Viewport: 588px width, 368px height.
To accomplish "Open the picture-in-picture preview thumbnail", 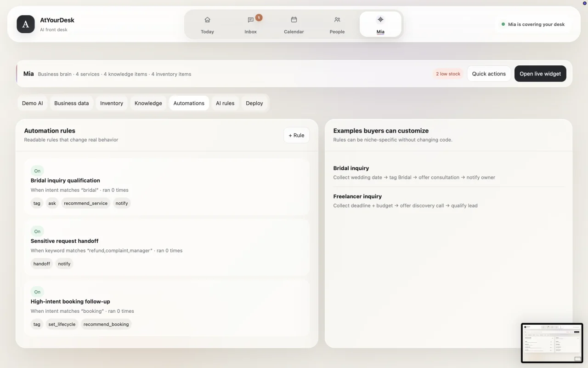I will [x=552, y=343].
